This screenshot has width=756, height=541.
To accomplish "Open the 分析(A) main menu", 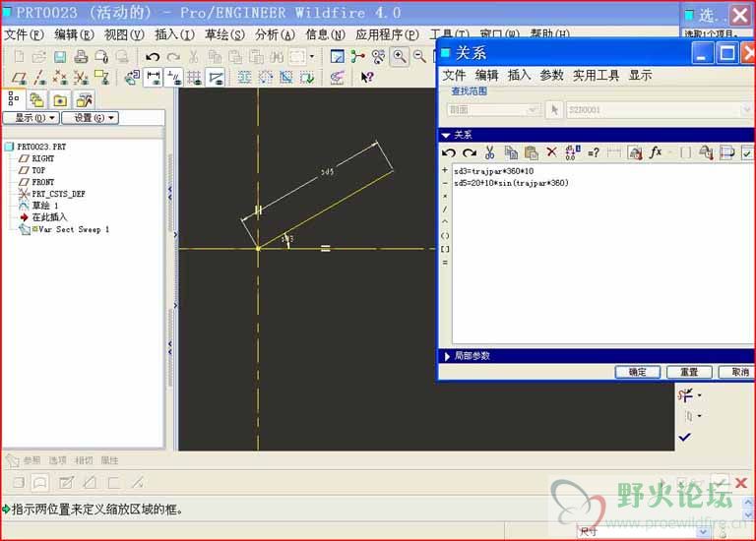I will point(275,34).
